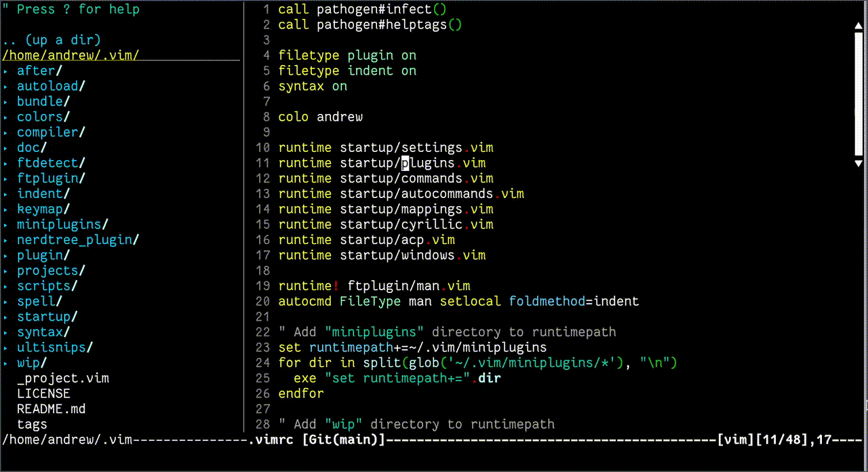Click '.vimrc [Git(main)]' in status line
Image resolution: width=868 pixels, height=472 pixels.
point(317,440)
